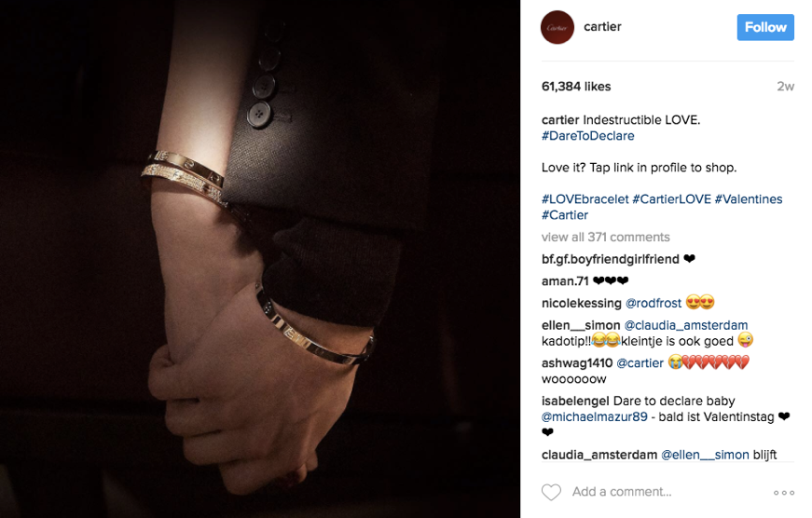Open the @michaelmazur89 mention

click(595, 417)
